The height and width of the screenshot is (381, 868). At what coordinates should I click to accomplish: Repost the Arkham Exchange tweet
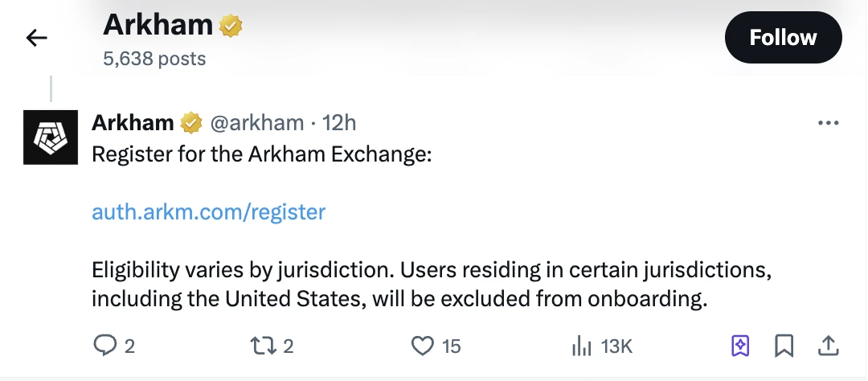pyautogui.click(x=264, y=346)
